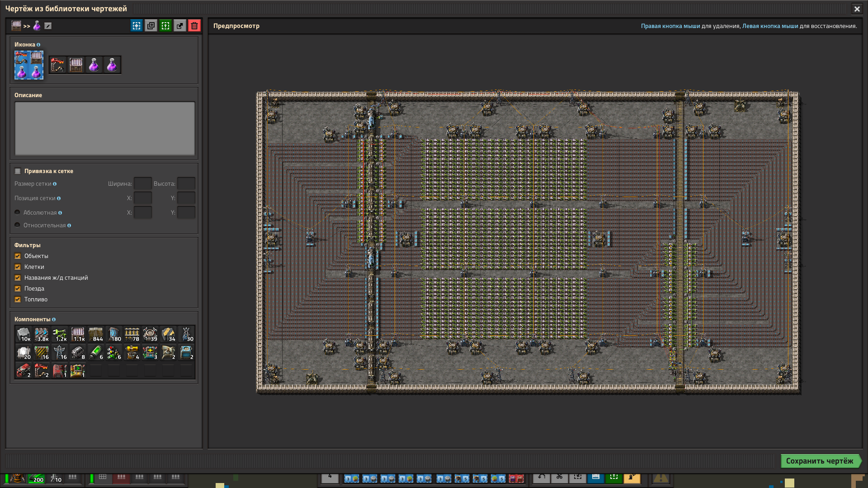This screenshot has height=488, width=868.
Task: Click the red trash delete button
Action: [194, 26]
